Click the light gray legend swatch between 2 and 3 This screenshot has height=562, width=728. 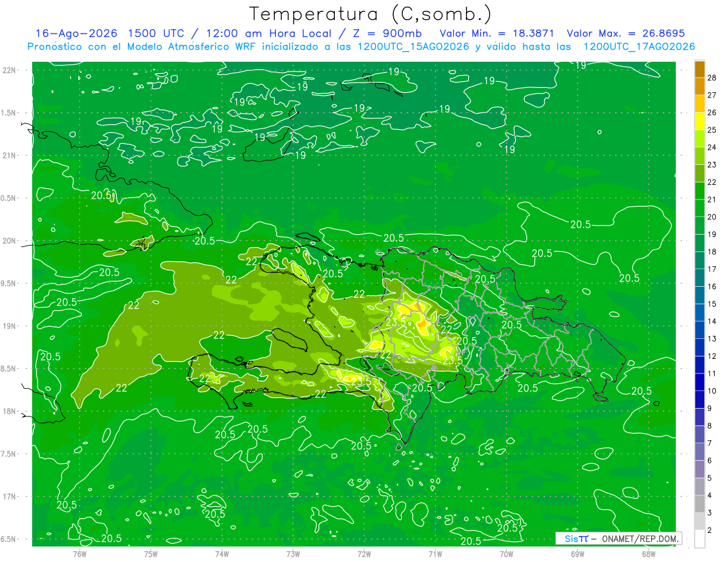pyautogui.click(x=699, y=522)
